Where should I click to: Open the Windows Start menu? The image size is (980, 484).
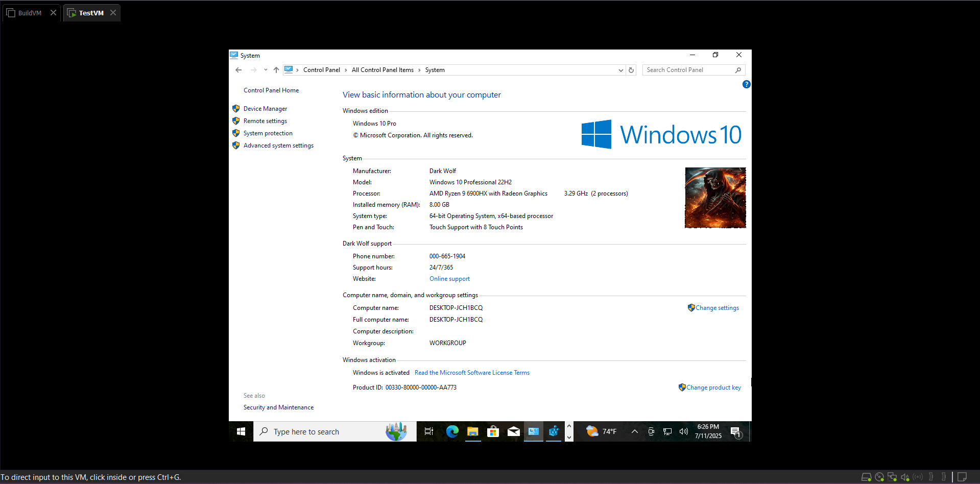(241, 431)
